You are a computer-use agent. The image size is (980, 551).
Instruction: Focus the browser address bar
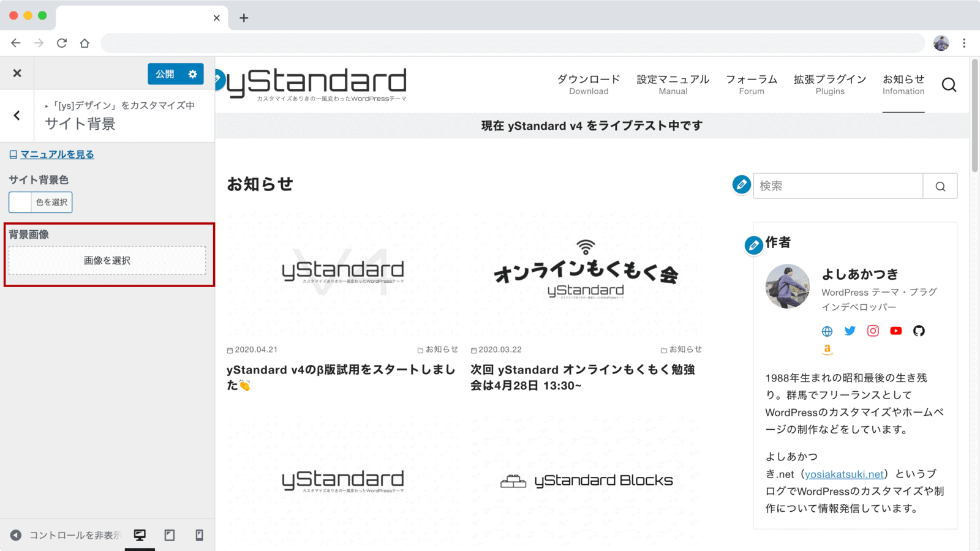point(513,43)
